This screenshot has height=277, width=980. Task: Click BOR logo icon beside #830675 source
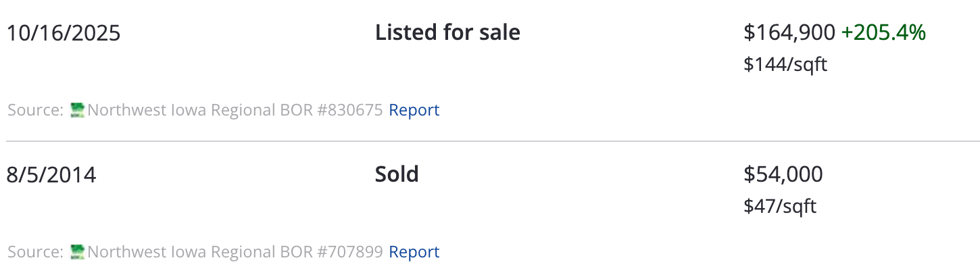point(78,110)
